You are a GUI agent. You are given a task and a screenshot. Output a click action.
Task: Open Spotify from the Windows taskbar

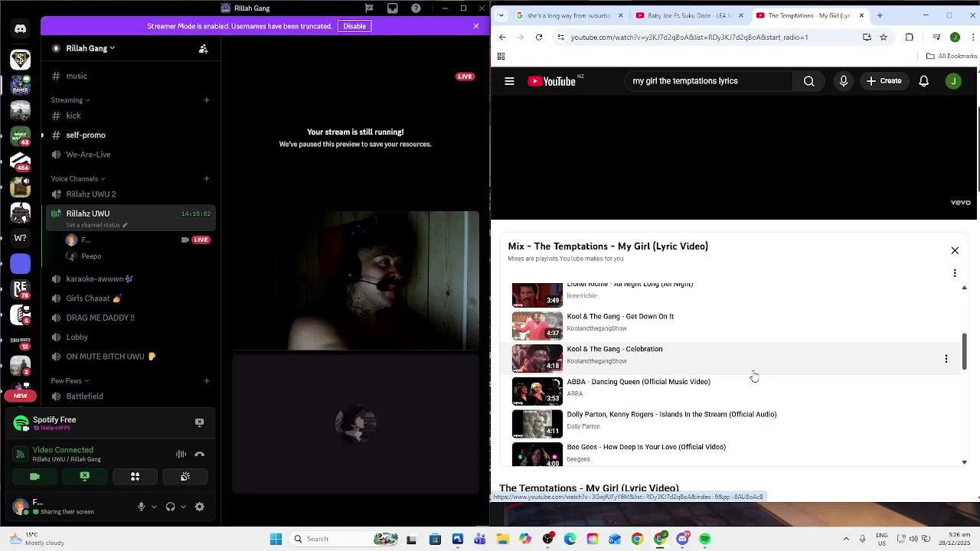pos(705,539)
